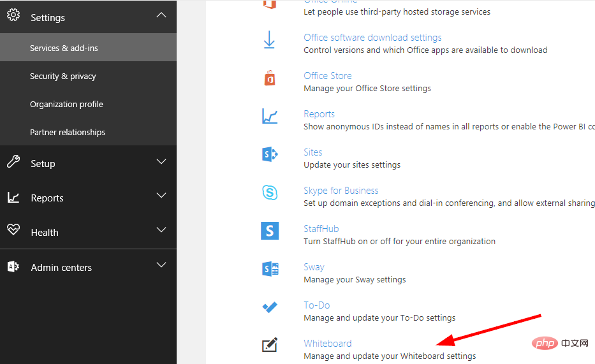Viewport: 595px width, 364px height.
Task: Open the Office Store link
Action: 328,76
